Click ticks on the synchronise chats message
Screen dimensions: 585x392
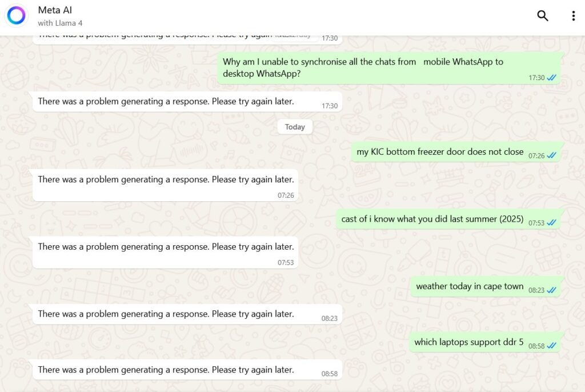(x=551, y=78)
